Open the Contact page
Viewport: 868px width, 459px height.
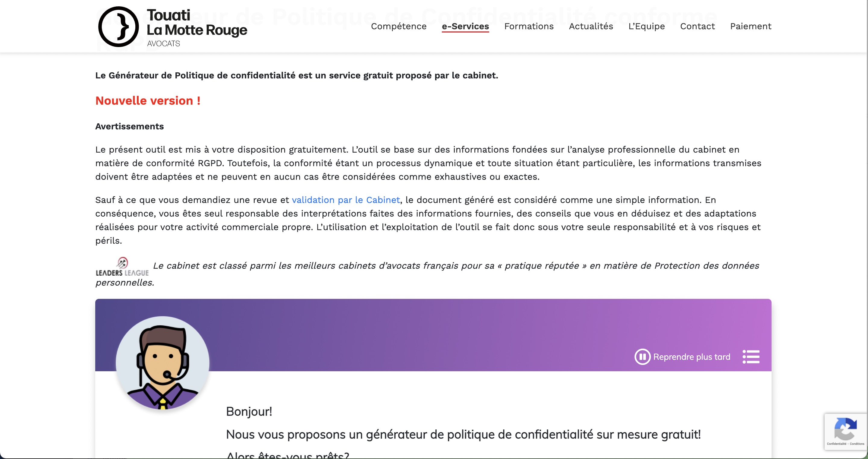click(x=697, y=26)
